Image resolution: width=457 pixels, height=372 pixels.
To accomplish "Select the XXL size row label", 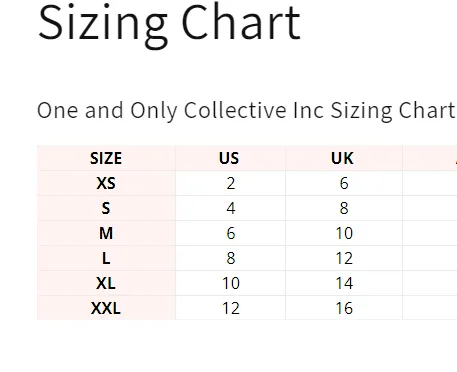I will click(x=106, y=308).
